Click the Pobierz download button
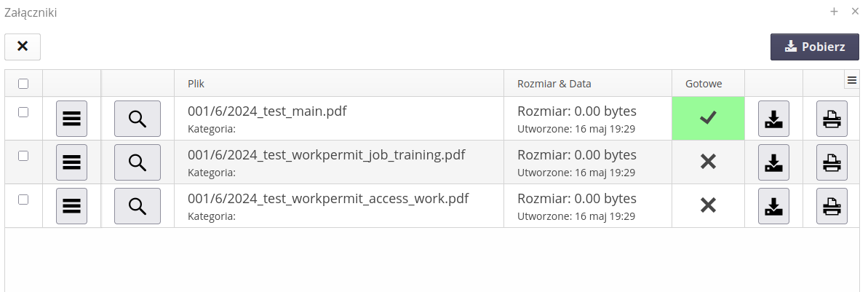The image size is (868, 292). [815, 47]
